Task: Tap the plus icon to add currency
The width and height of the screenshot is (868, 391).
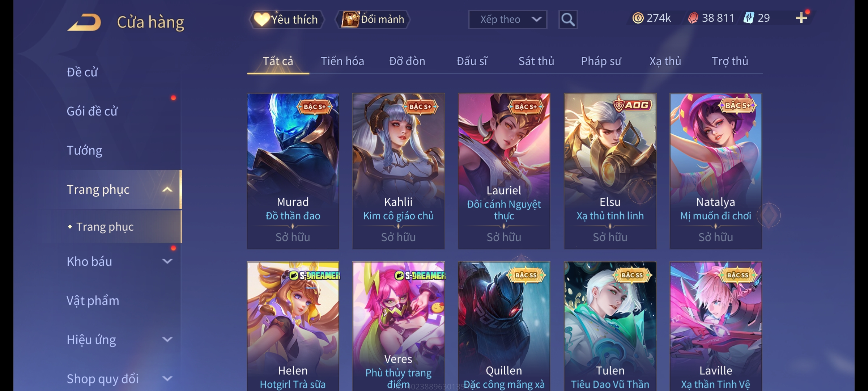Action: point(801,18)
